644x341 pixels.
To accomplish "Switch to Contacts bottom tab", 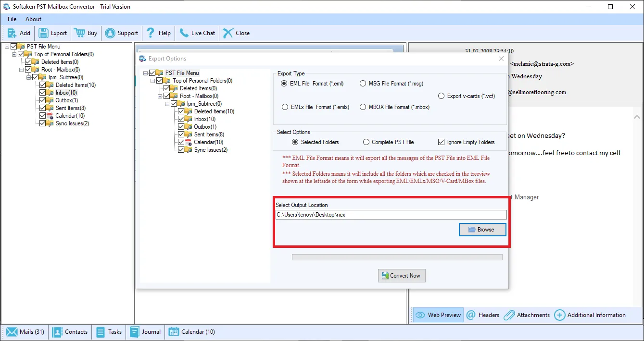I will 70,332.
